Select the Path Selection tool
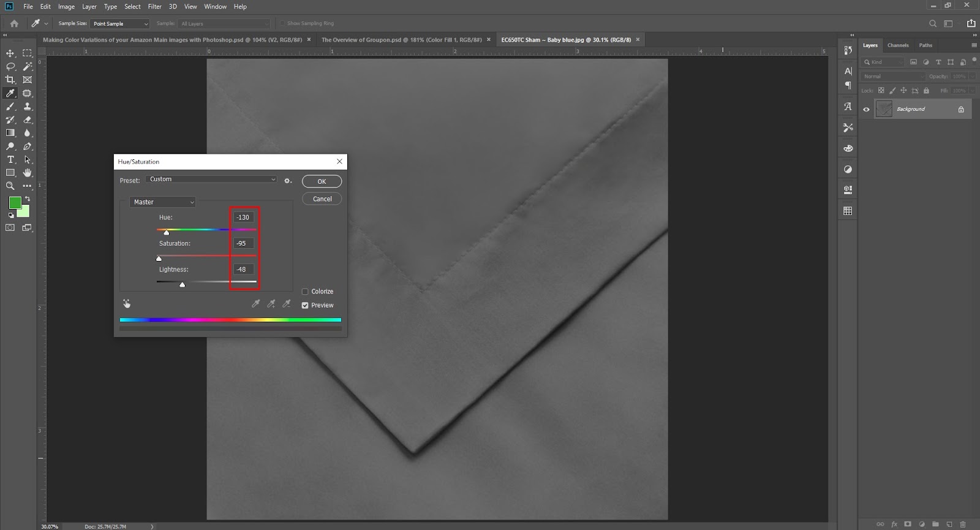Screen dimensions: 980x530 click(28, 159)
